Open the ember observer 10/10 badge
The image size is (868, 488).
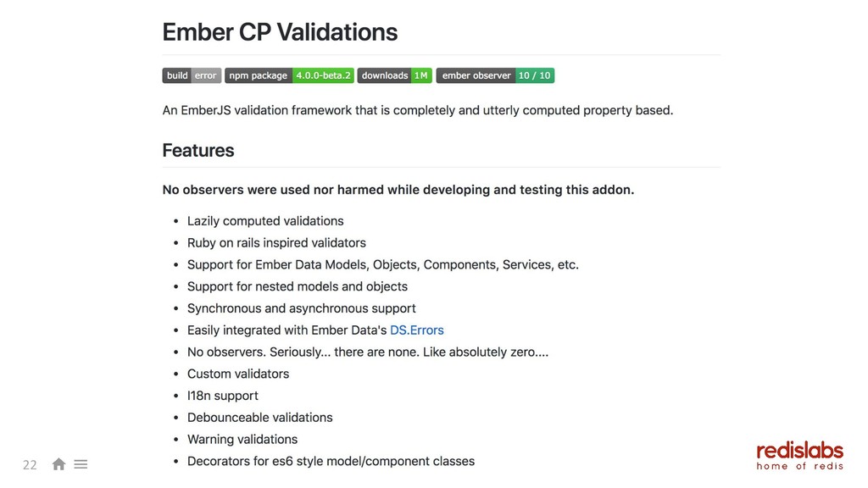pos(495,75)
